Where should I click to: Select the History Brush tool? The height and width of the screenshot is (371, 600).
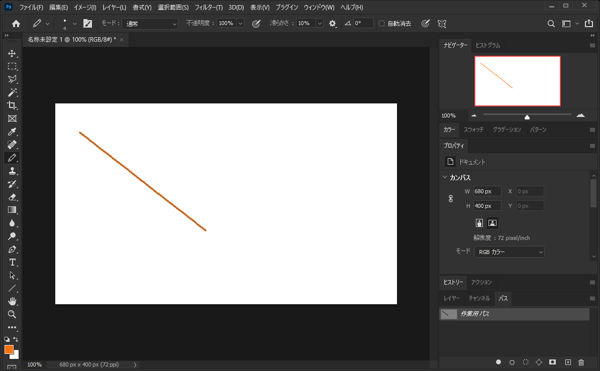click(12, 184)
